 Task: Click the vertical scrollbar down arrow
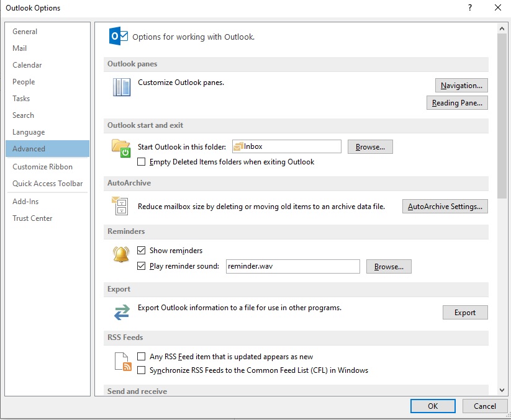coord(502,390)
